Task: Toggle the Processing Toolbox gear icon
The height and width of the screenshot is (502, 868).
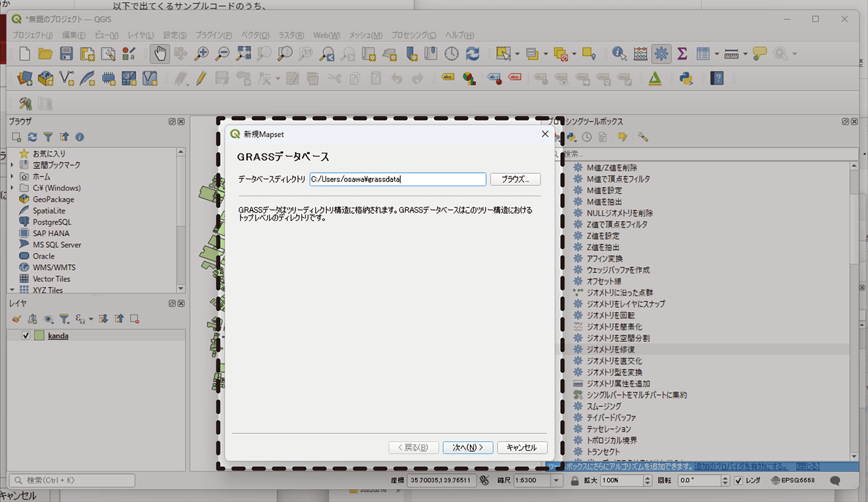Action: tap(661, 54)
